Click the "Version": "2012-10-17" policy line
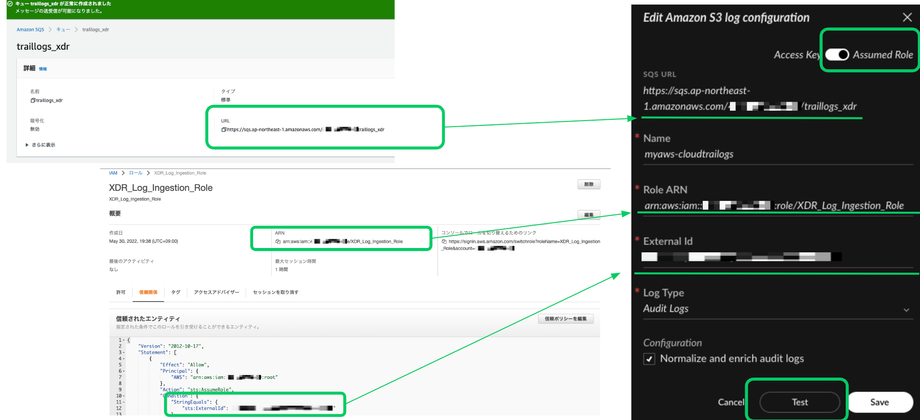920x420 pixels. point(170,346)
